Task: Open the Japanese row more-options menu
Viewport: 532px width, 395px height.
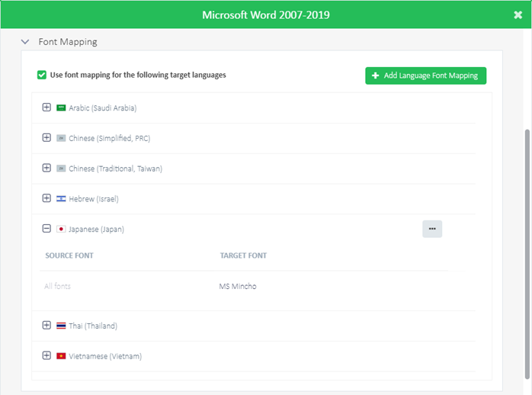Action: pos(432,229)
